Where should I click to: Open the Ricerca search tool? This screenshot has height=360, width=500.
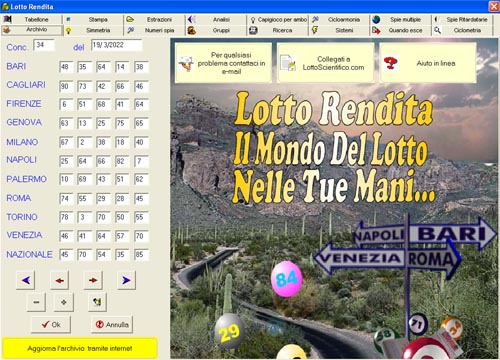click(277, 30)
